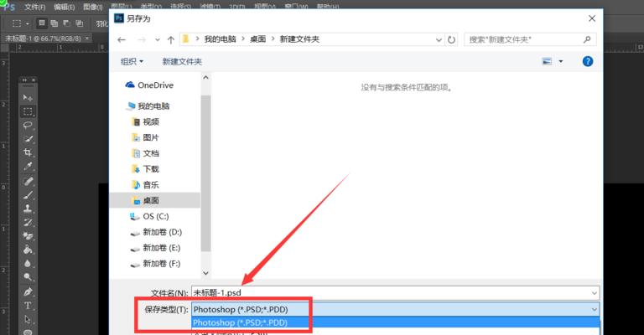
Task: Select the Path Selection tool
Action: pos(28,319)
